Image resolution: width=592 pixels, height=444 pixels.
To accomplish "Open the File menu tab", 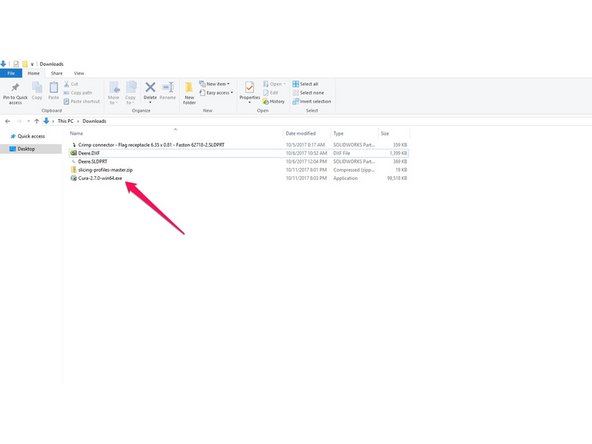I will click(11, 73).
